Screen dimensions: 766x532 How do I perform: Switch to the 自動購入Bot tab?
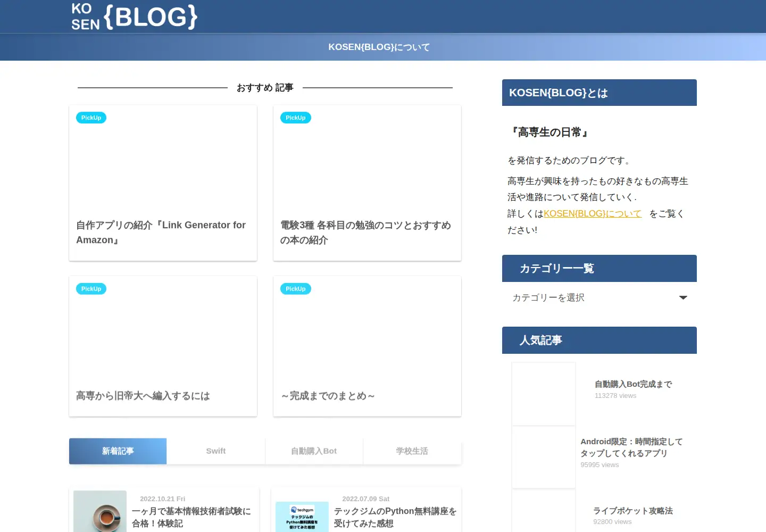(314, 451)
